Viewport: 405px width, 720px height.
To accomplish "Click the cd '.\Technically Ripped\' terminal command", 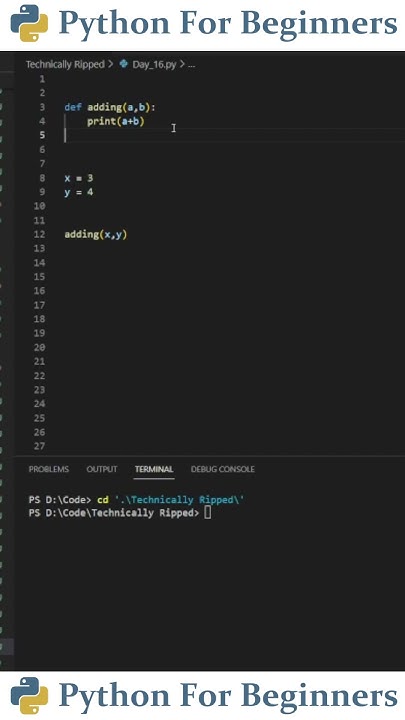I will 171,500.
